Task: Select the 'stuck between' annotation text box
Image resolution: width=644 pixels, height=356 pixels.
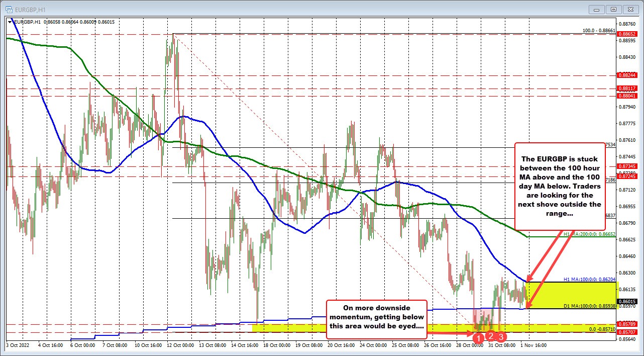Action: pos(559,186)
